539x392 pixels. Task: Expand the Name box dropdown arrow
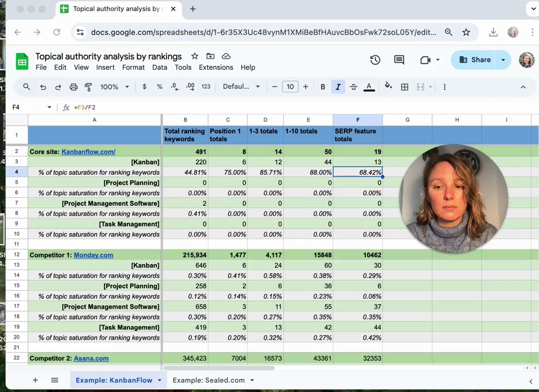pyautogui.click(x=49, y=107)
